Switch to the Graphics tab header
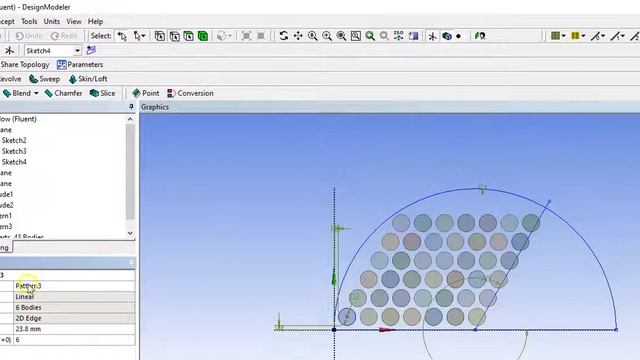This screenshot has width=640, height=360. 155,107
